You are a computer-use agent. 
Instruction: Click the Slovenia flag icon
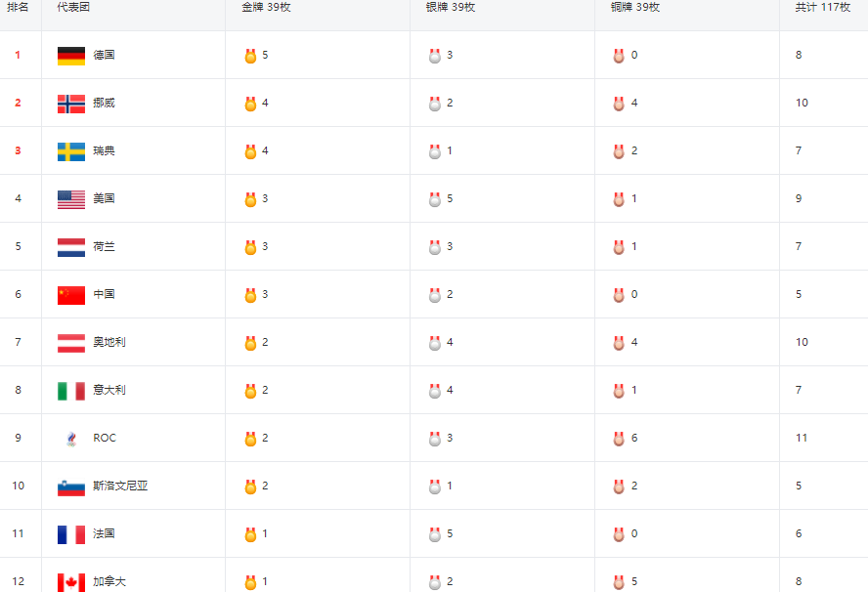[71, 486]
